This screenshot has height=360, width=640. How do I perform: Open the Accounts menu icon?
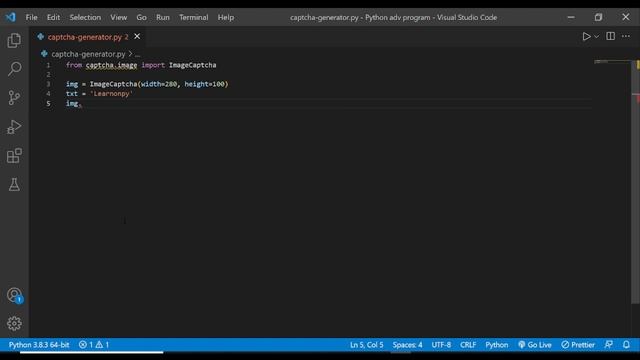click(14, 295)
